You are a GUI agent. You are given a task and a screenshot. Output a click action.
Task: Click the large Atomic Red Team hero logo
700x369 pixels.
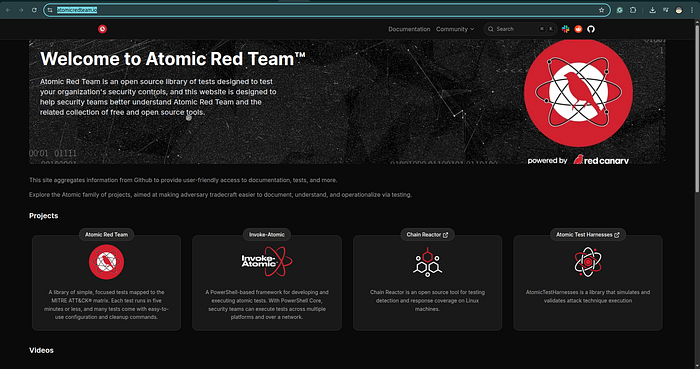[578, 93]
